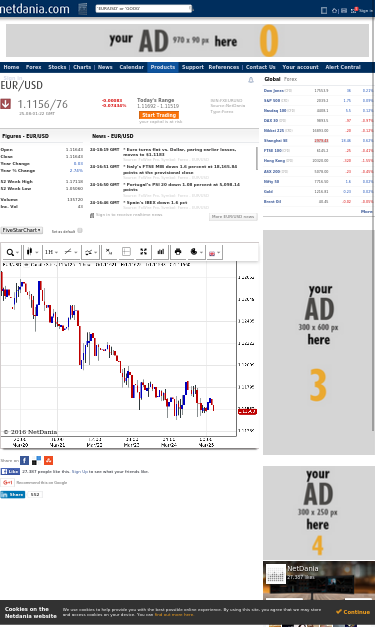Click the alert bell for EUR/USD
Screen dimensions: 375x627
tap(251, 80)
